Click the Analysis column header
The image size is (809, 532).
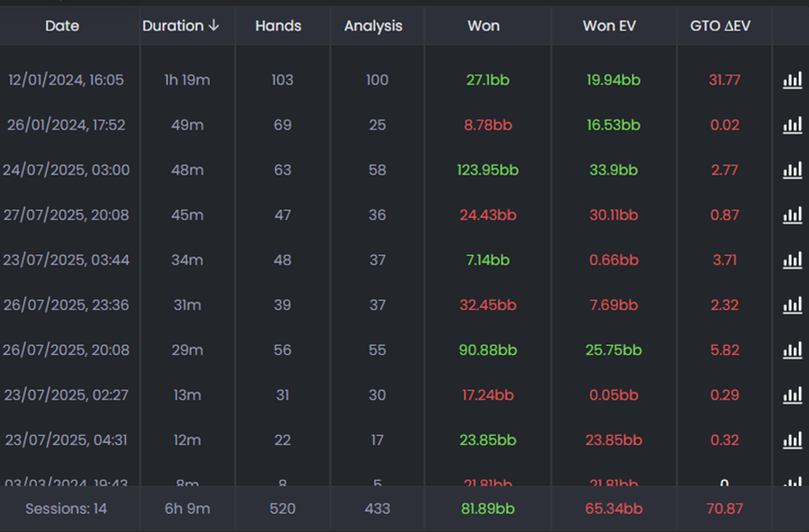coord(374,26)
